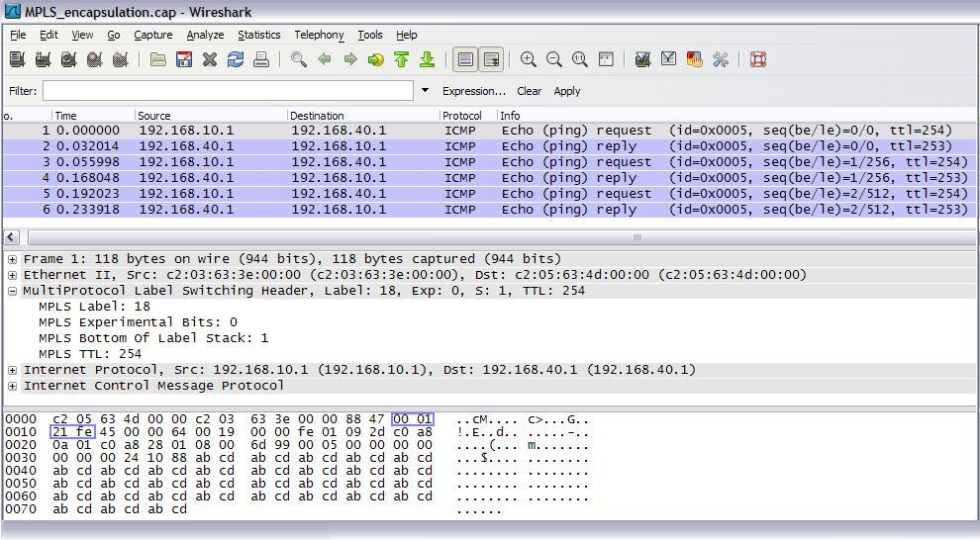The height and width of the screenshot is (540, 980).
Task: Sort packets by Protocol column header
Action: tap(469, 116)
